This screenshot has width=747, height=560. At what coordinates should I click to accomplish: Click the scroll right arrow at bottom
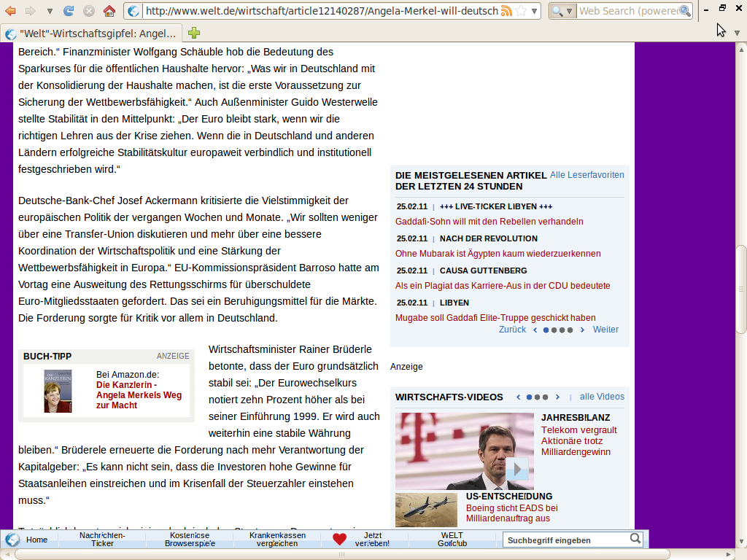pyautogui.click(x=729, y=554)
